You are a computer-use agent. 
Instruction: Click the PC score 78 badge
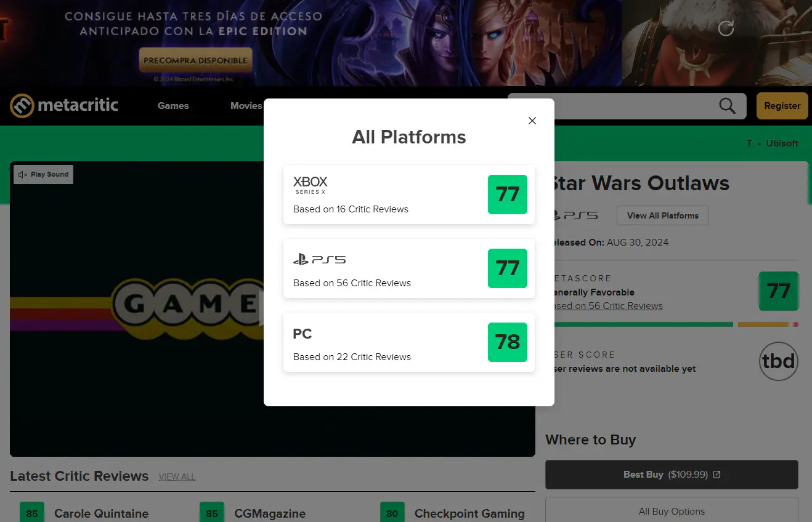[x=508, y=342]
